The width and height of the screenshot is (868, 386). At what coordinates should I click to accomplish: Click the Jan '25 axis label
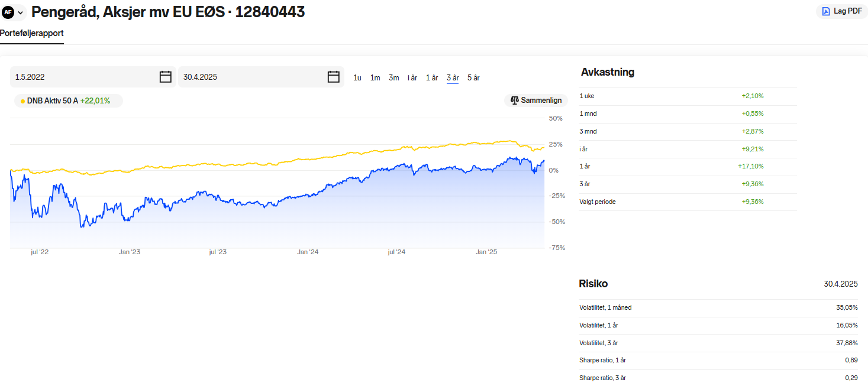click(x=486, y=252)
